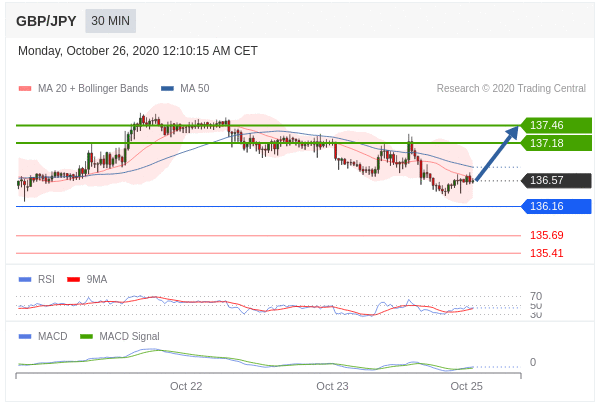
Task: Click the green MACD Signal legend swatch
Action: click(x=86, y=337)
